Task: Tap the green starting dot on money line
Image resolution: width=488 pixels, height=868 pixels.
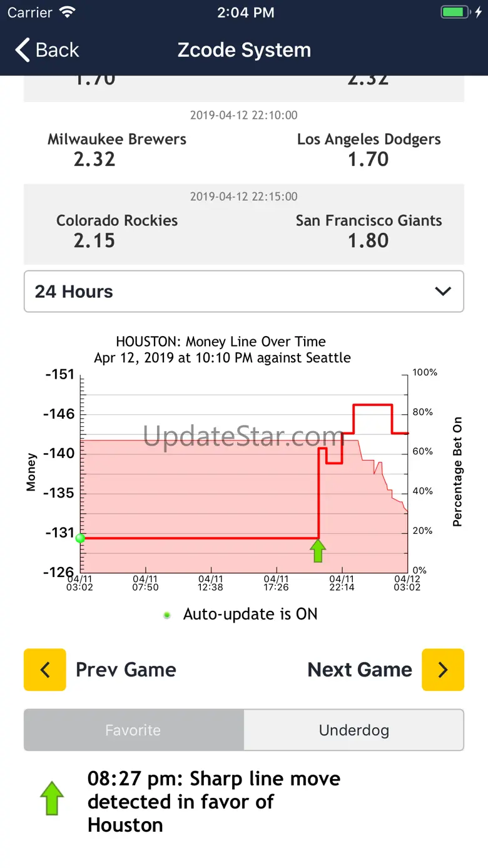Action: point(79,538)
